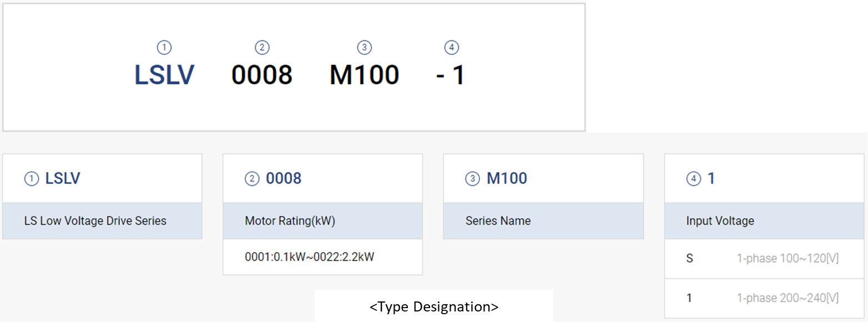Click circled 1 icon in LSLV card
This screenshot has width=868, height=322.
pos(32,179)
